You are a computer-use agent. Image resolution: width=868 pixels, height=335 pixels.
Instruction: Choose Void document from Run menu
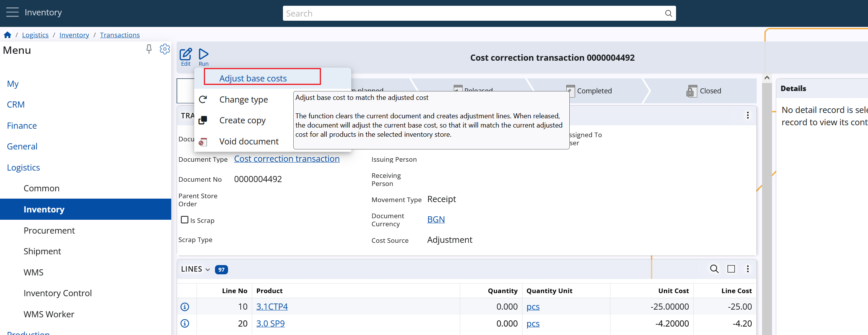pyautogui.click(x=249, y=141)
